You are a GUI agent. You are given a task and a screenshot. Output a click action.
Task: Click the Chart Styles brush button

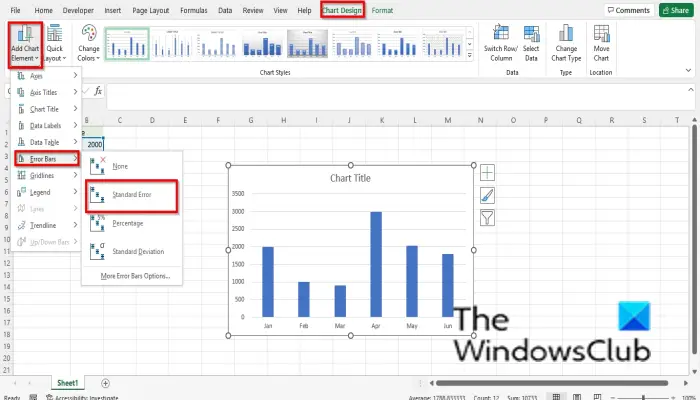[x=487, y=195]
